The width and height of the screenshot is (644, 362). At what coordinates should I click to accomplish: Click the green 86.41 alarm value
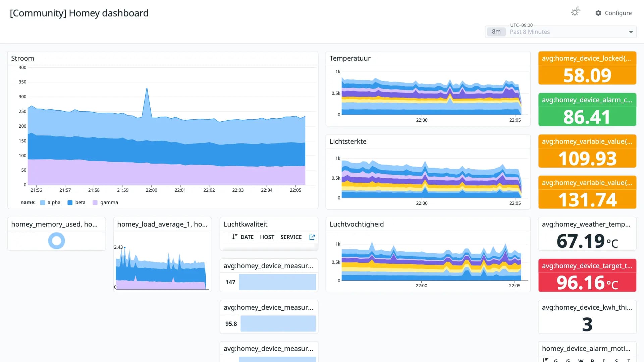[x=587, y=117]
